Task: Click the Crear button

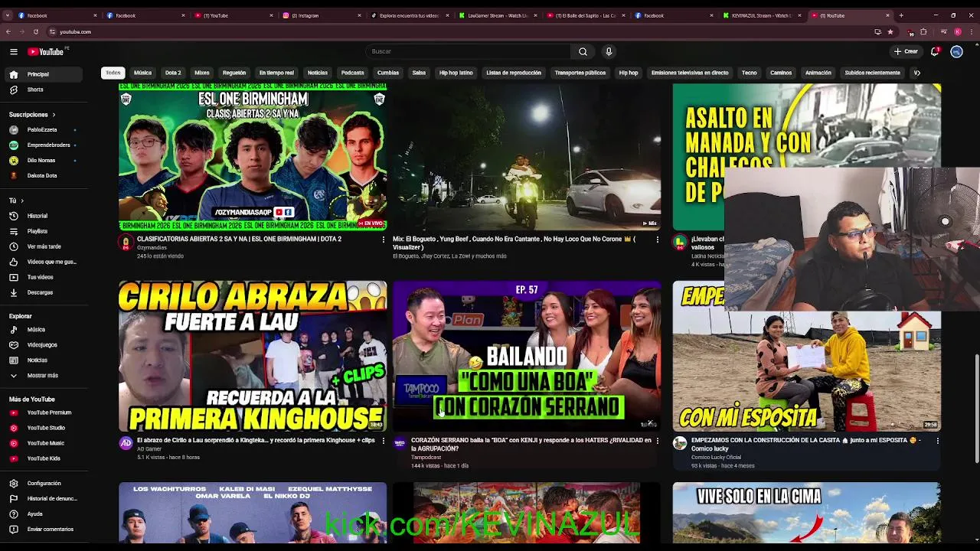Action: pos(906,51)
